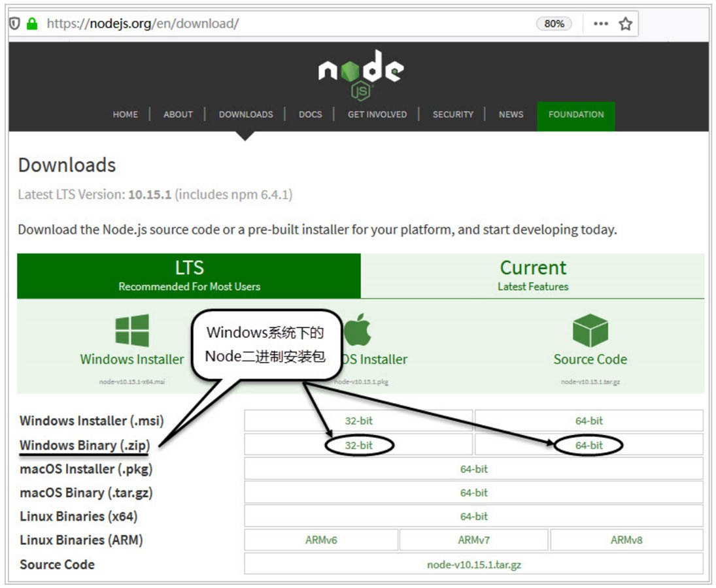
Task: Click the Windows Installer (.msi) row label
Action: point(92,421)
